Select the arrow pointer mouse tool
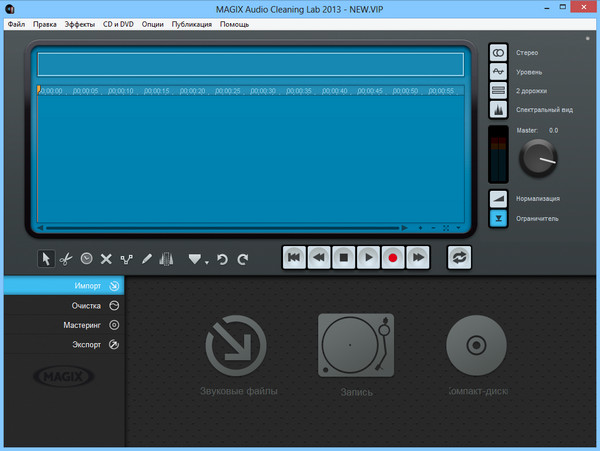The height and width of the screenshot is (451, 600). click(x=46, y=258)
